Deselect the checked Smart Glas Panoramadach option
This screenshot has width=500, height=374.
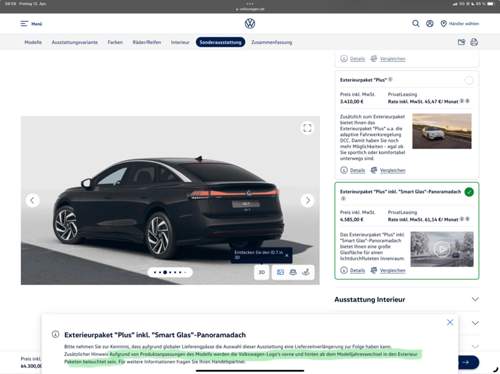point(469,192)
